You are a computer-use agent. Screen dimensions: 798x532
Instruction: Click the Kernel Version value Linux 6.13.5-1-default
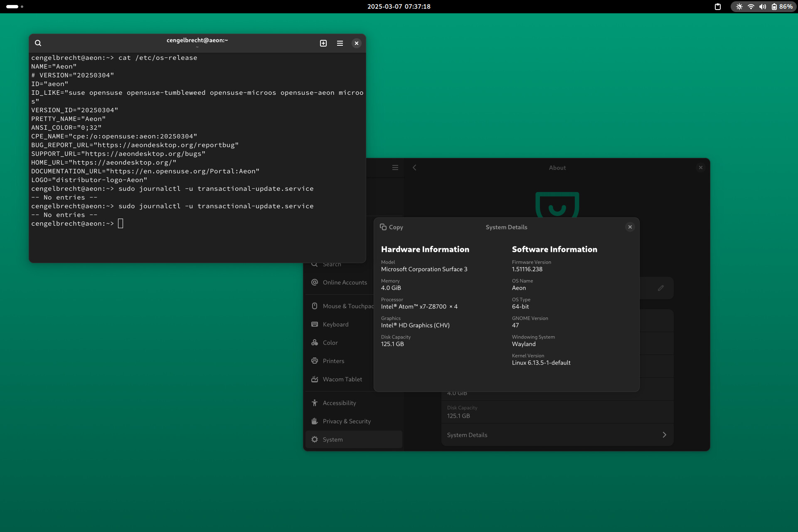click(541, 363)
